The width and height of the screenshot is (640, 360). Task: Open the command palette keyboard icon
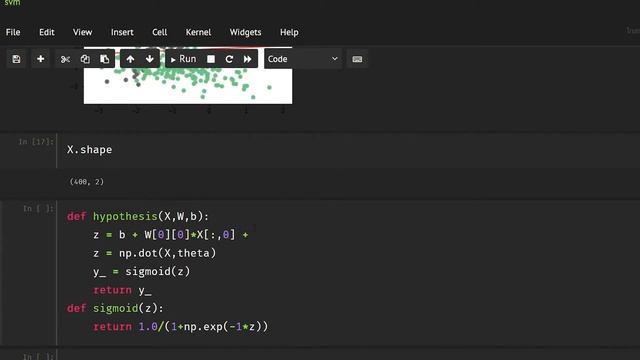[x=357, y=59]
